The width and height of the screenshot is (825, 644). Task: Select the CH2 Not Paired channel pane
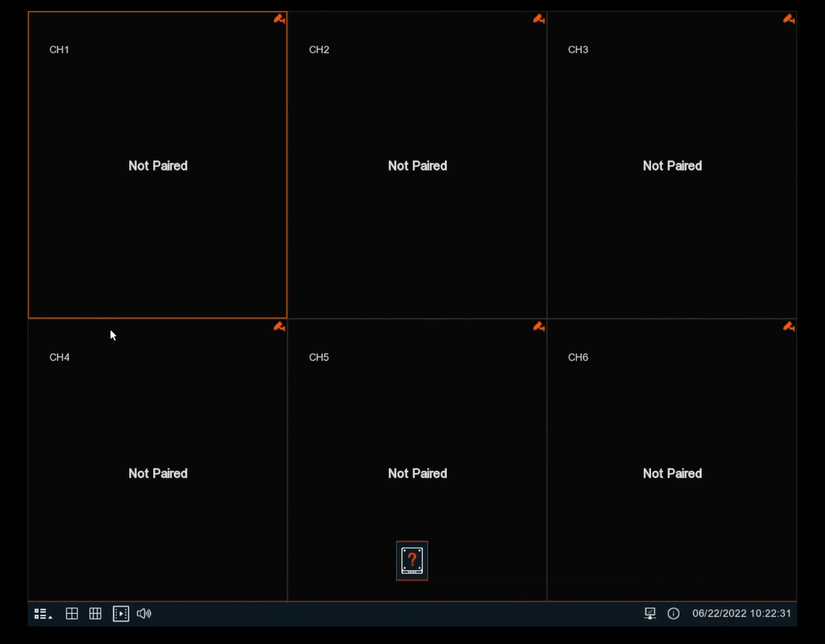417,165
